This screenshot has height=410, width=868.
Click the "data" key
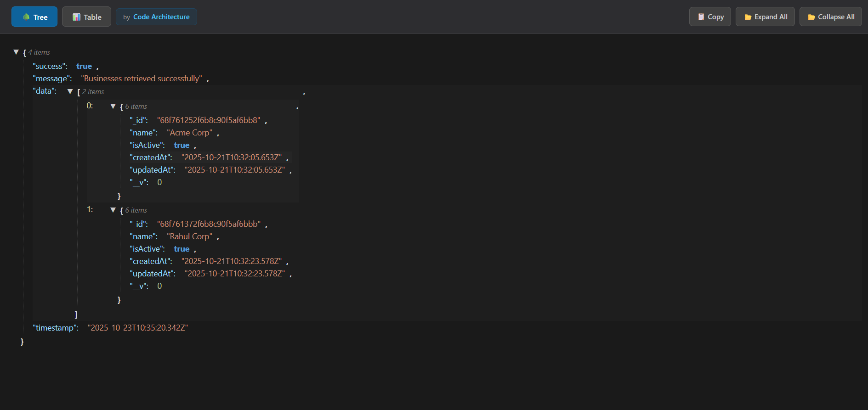click(x=45, y=91)
